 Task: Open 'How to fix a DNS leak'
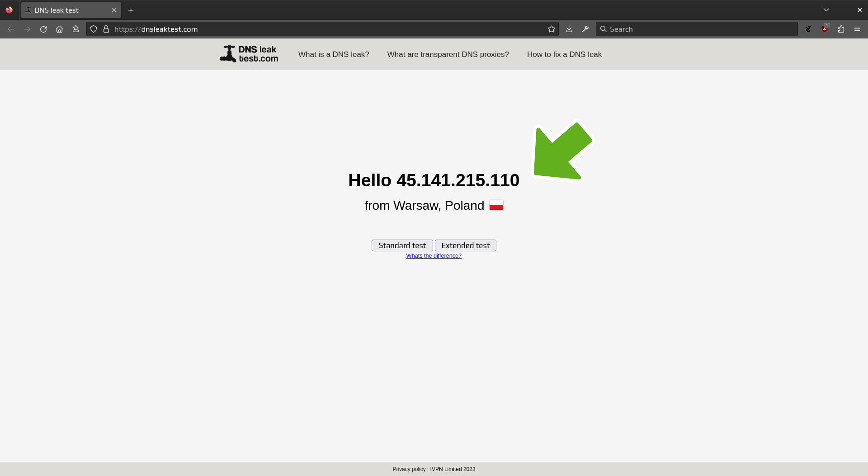click(x=564, y=54)
